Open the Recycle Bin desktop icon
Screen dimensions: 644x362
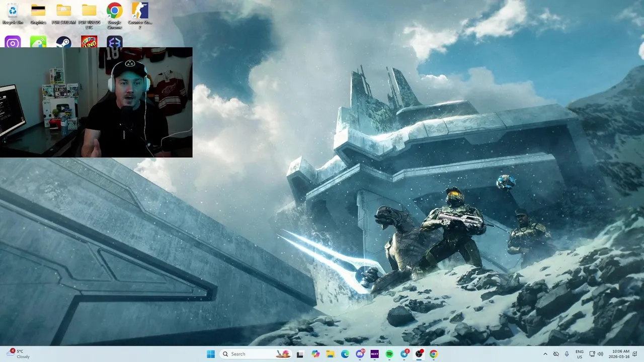(13, 14)
